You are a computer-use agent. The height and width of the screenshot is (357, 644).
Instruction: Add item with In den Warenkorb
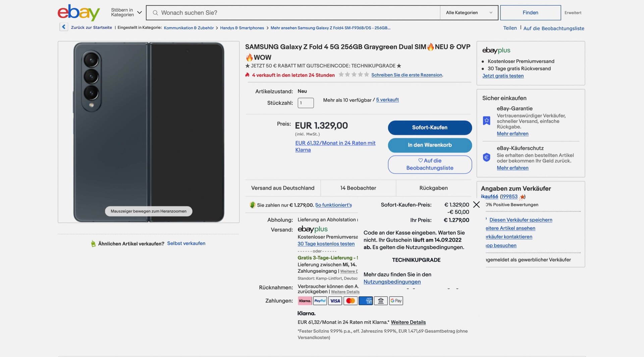coord(430,145)
